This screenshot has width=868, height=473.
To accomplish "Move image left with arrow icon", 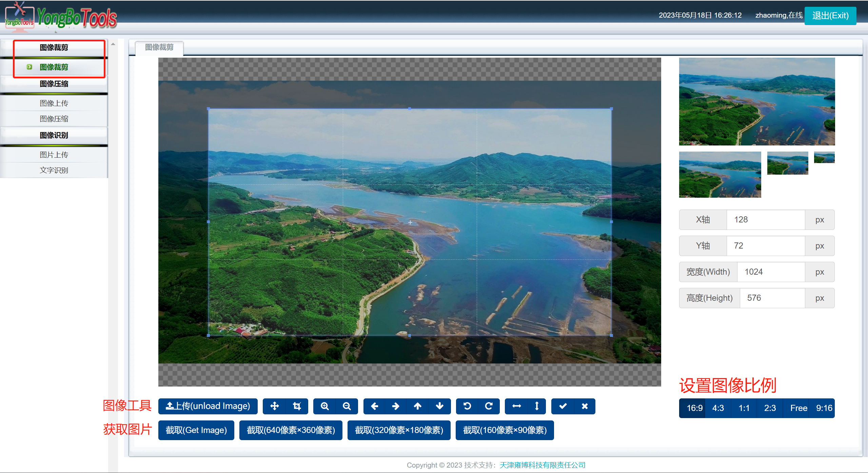I will click(374, 406).
